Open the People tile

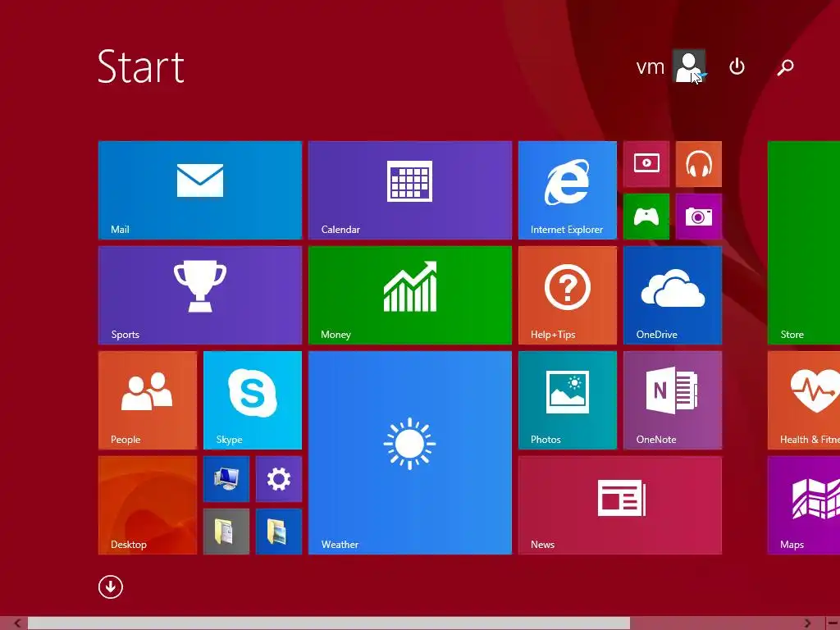click(x=148, y=400)
